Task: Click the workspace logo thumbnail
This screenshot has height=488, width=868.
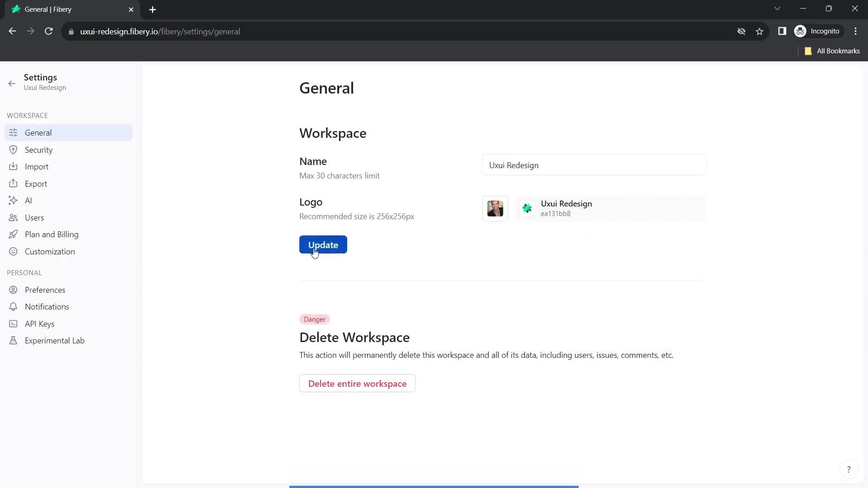Action: pyautogui.click(x=495, y=208)
